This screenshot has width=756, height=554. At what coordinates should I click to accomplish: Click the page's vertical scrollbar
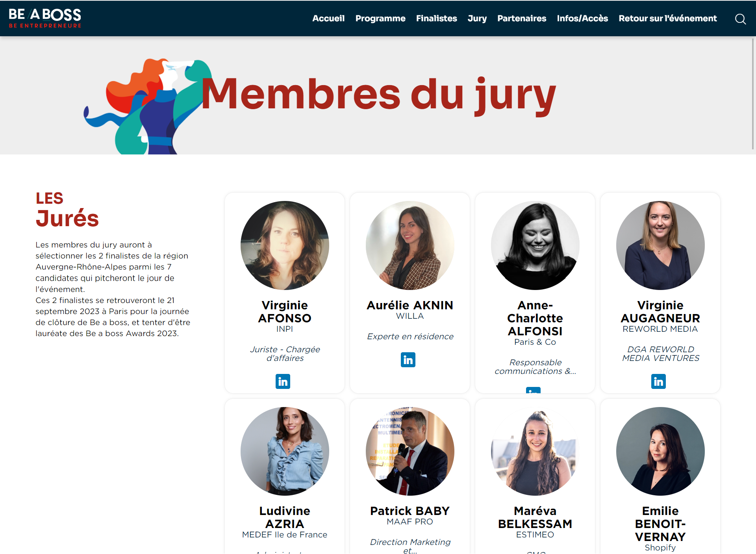point(753,94)
